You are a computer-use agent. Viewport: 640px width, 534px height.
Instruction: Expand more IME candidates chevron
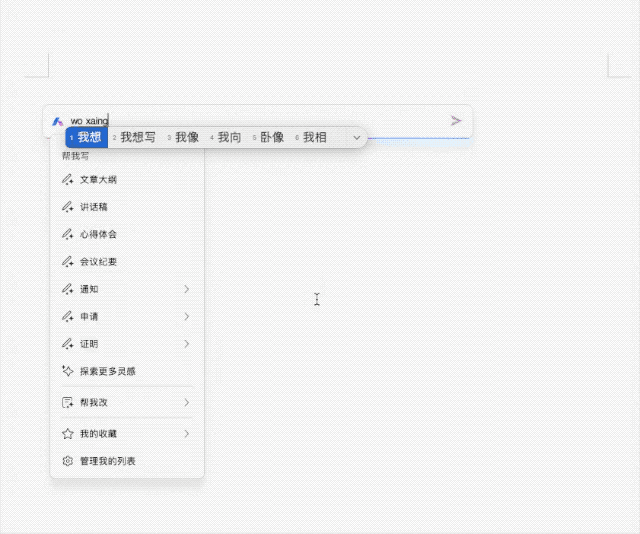357,138
